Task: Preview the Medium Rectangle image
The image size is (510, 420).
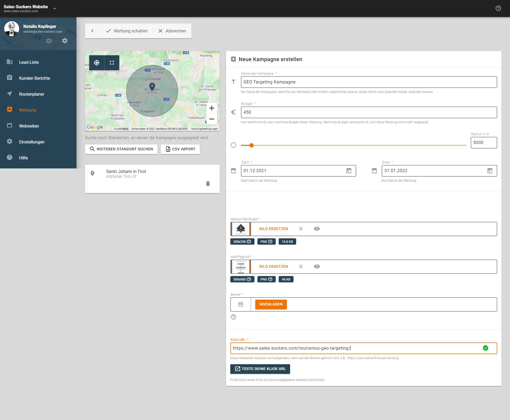Action: coord(317,229)
